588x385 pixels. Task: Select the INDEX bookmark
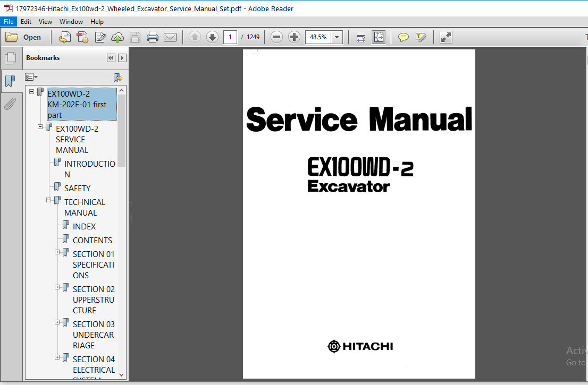[x=85, y=227]
